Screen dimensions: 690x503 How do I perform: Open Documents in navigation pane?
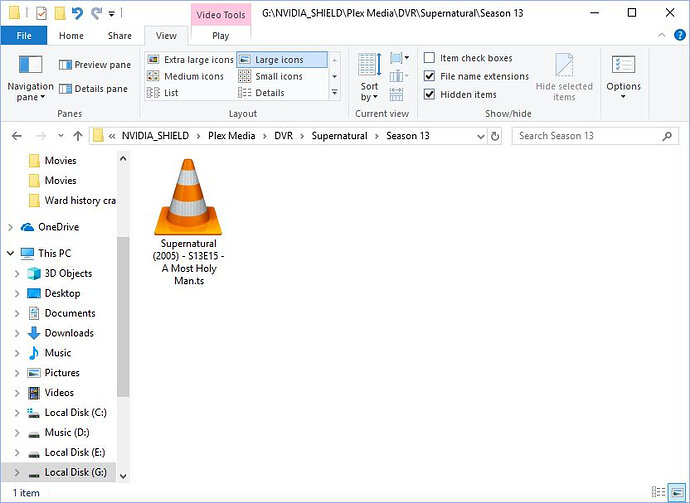[61, 313]
